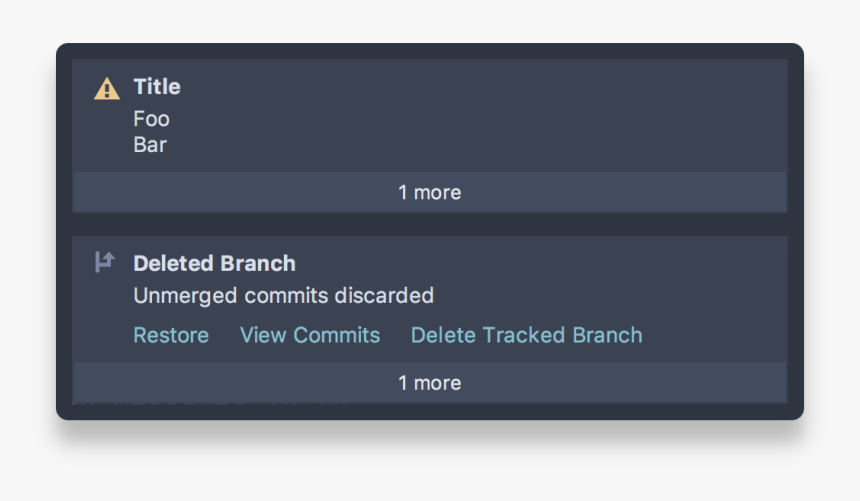Screen dimensions: 860x501
Task: Click the yellow warning triangle icon
Action: point(106,90)
